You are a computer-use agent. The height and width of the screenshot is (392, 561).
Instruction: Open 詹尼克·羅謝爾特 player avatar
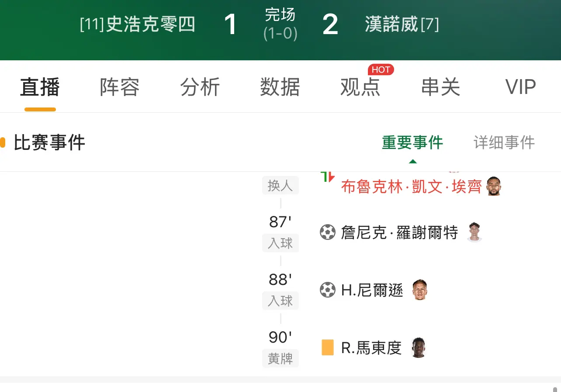(x=474, y=232)
